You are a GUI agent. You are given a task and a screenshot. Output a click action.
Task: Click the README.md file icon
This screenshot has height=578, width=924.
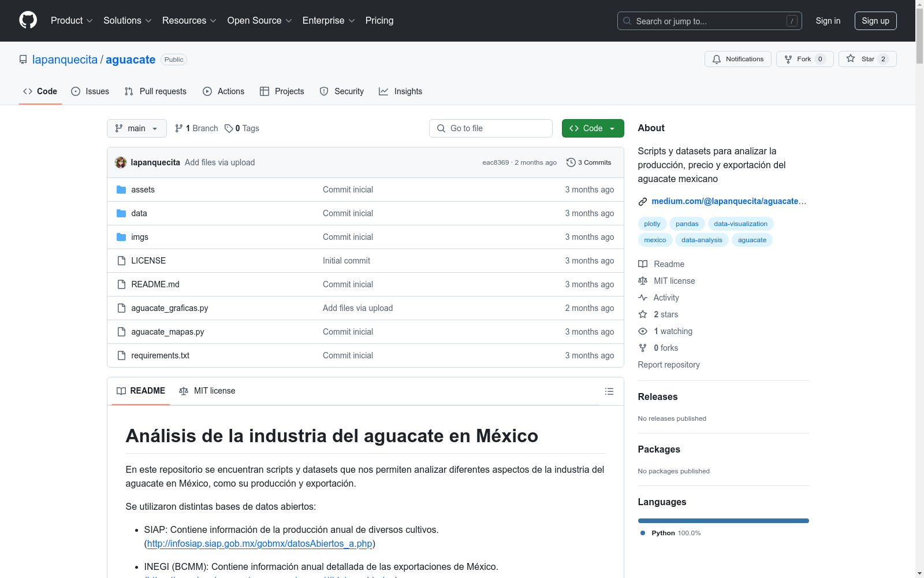click(x=121, y=284)
